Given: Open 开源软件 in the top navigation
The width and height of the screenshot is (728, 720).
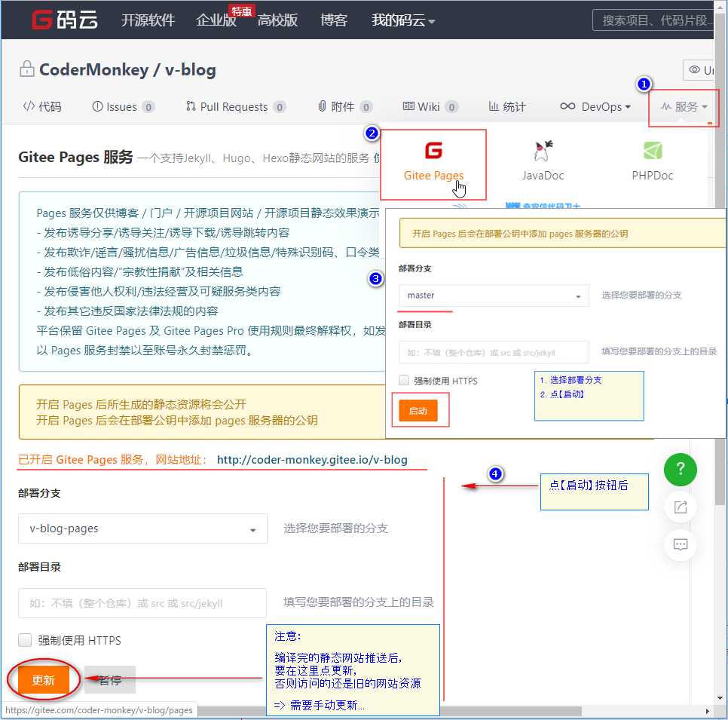Looking at the screenshot, I should 148,20.
